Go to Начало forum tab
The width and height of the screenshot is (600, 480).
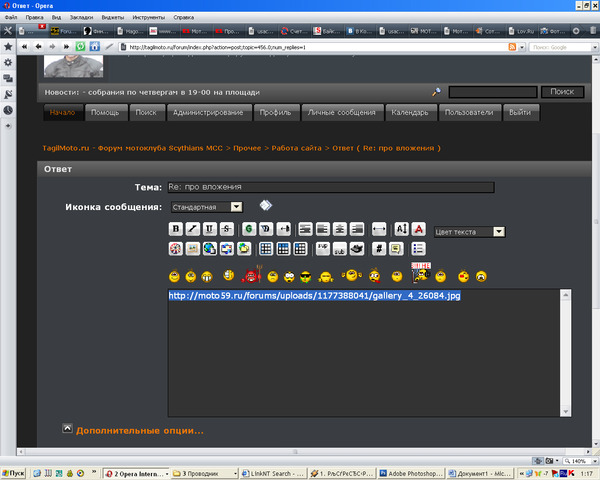point(63,113)
